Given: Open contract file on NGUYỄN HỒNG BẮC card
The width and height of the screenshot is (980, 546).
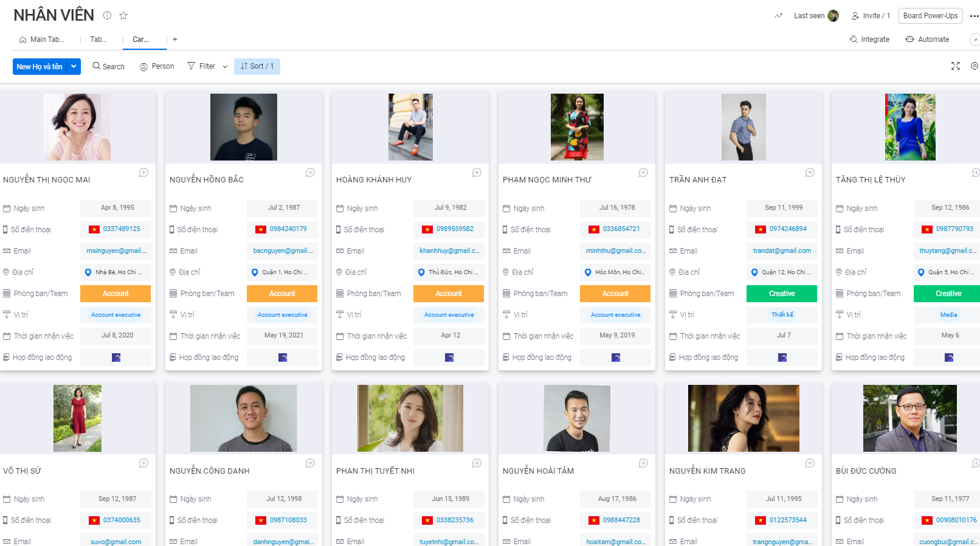Looking at the screenshot, I should [x=282, y=358].
